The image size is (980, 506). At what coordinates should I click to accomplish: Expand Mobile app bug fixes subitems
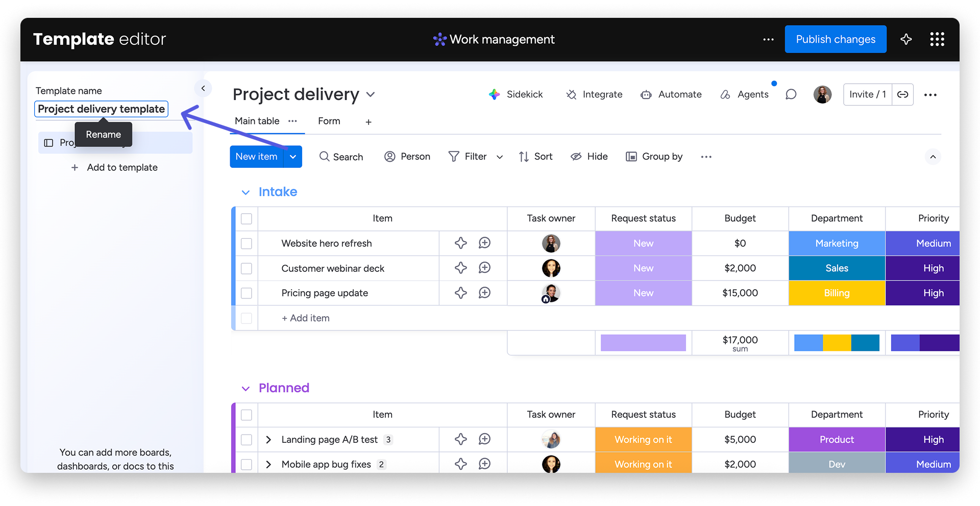click(268, 464)
